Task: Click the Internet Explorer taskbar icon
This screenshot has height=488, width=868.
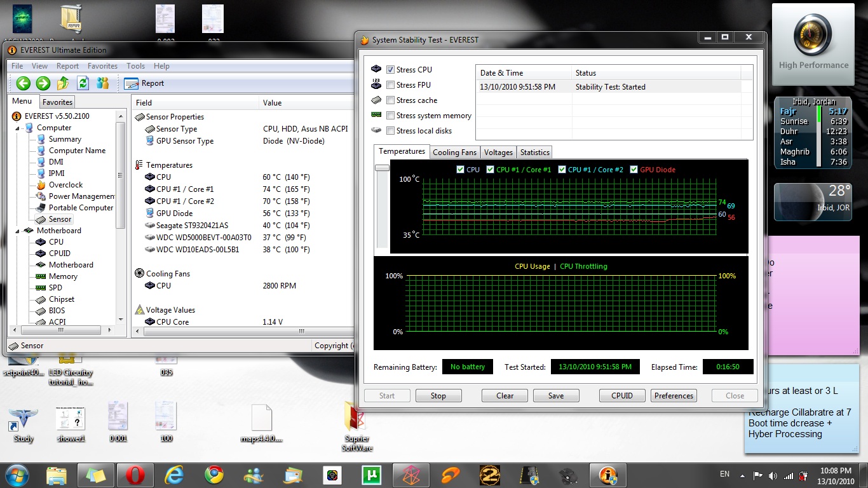Action: tap(173, 475)
